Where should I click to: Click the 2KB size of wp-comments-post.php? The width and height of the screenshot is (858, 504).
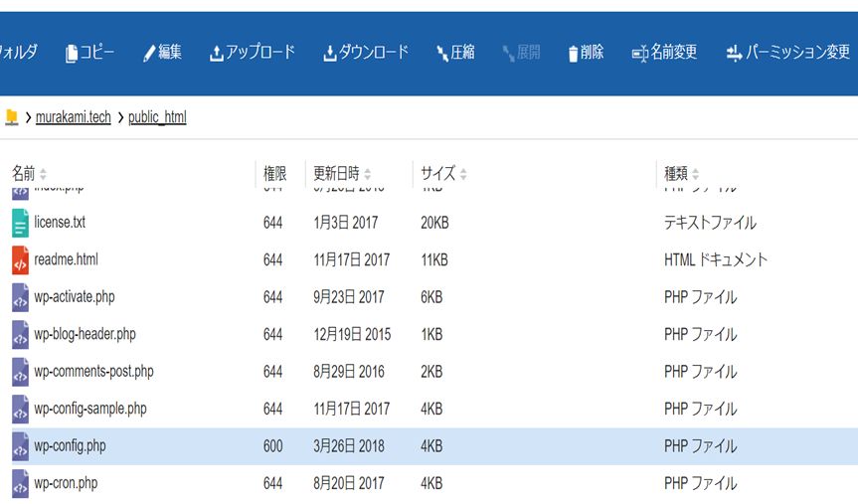(x=431, y=372)
